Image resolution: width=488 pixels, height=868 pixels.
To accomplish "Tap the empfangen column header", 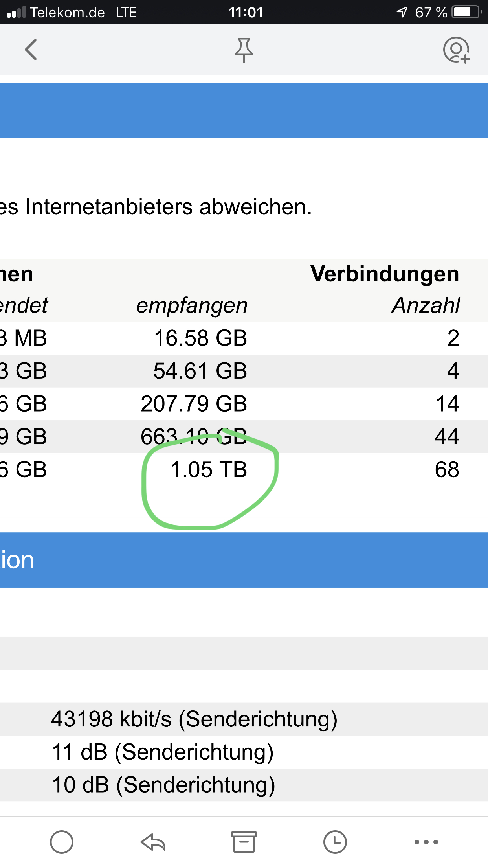I will (192, 305).
